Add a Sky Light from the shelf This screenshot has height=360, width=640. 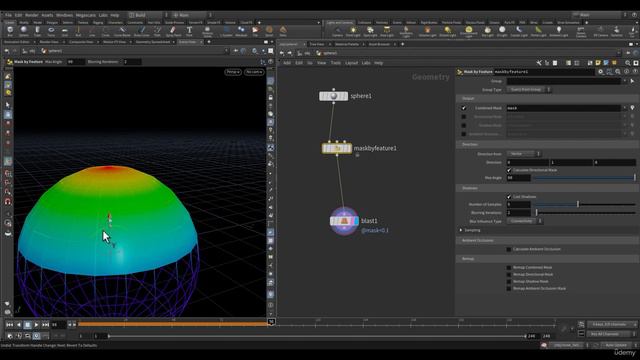tap(487, 31)
